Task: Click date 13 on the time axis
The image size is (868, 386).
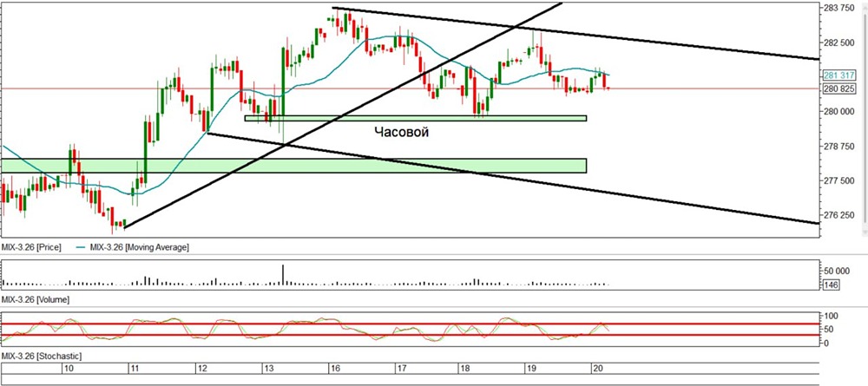Action: (269, 368)
